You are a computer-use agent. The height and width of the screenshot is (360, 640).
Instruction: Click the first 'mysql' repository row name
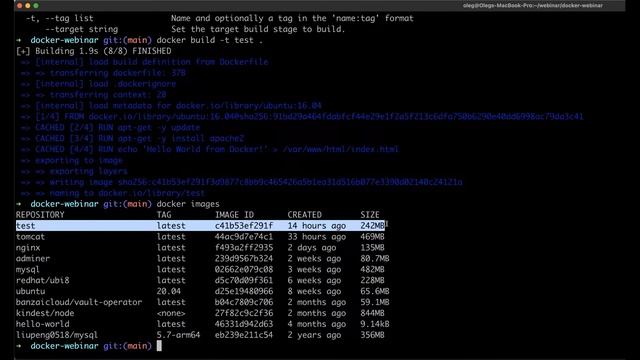coord(28,269)
